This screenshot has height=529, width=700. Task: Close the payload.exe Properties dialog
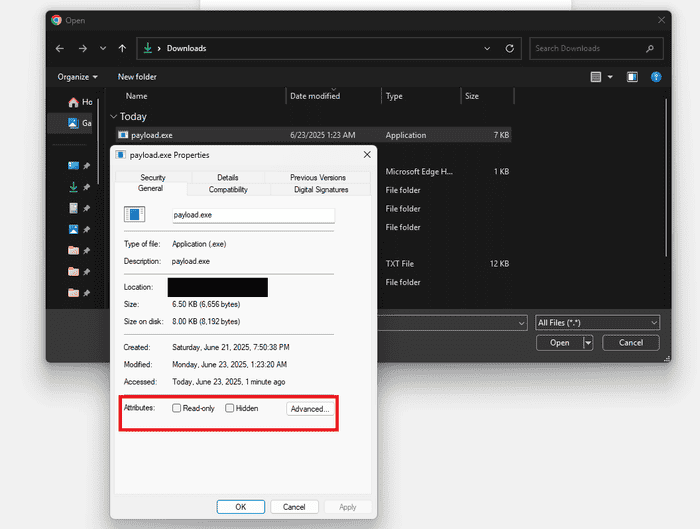pos(367,154)
